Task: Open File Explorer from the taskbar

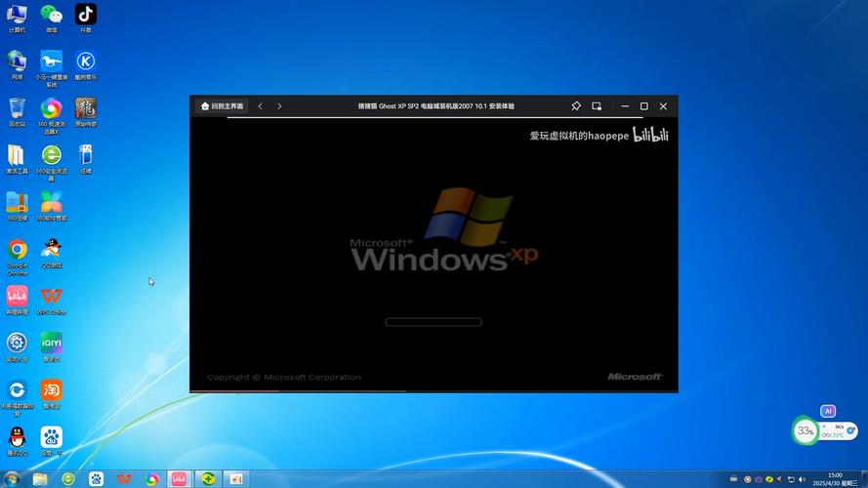Action: (40, 479)
